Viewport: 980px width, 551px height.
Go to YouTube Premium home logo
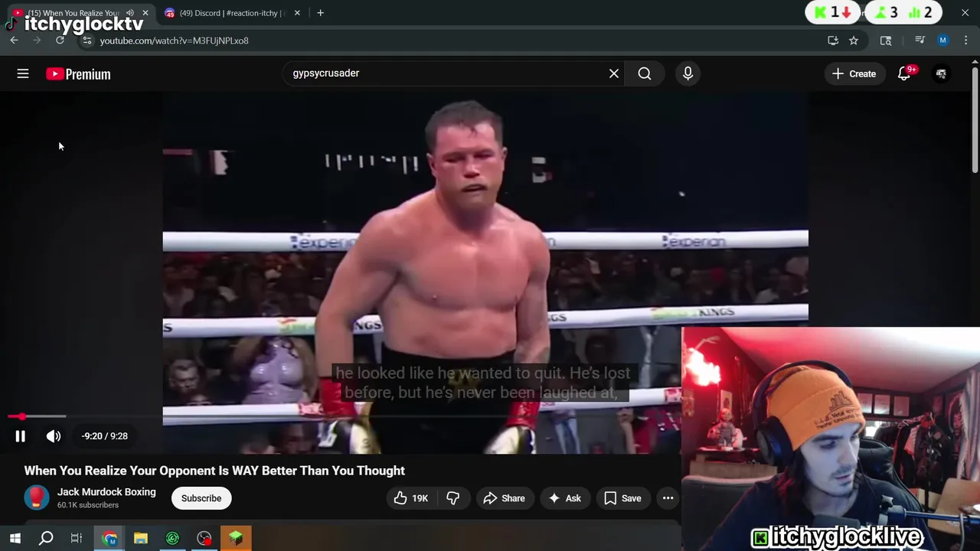(x=78, y=73)
